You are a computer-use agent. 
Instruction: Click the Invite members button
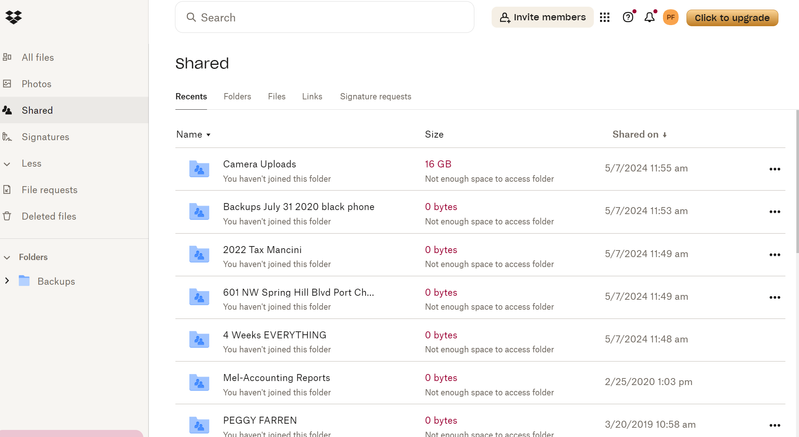pos(542,17)
